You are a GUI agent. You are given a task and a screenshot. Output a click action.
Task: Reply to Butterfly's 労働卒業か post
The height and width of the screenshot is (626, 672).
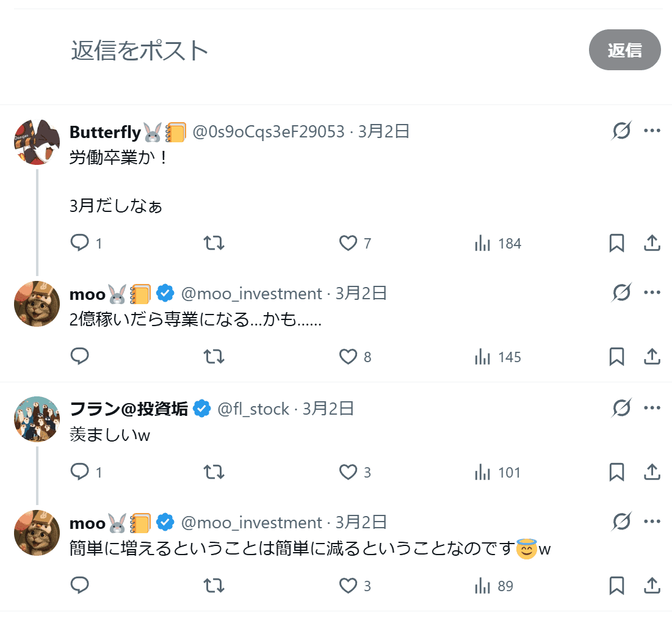(80, 243)
